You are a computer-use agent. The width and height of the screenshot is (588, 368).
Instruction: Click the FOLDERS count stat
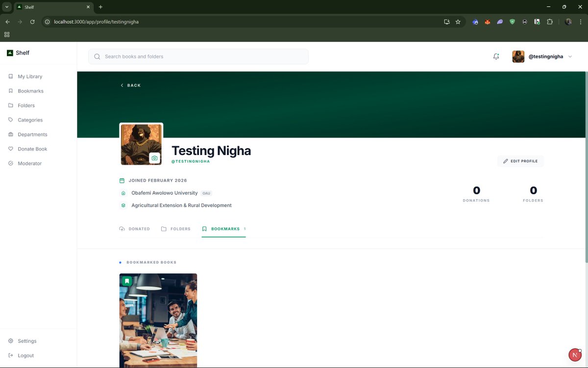click(x=533, y=194)
